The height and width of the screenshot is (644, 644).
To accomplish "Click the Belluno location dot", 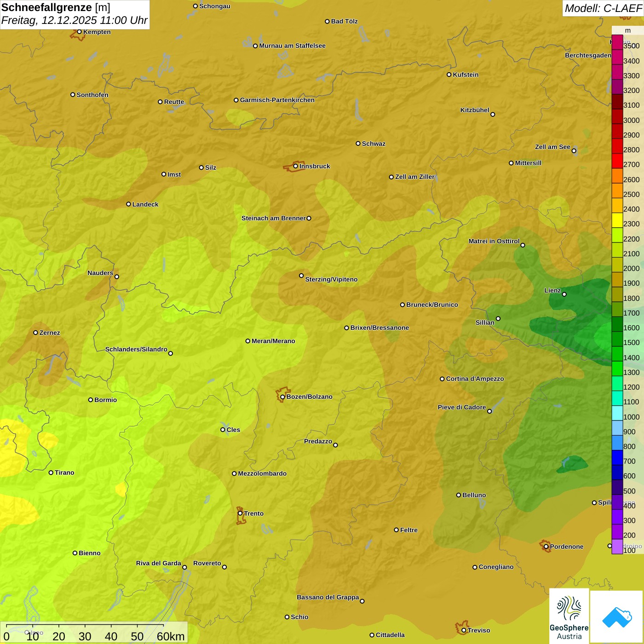I will [x=458, y=495].
